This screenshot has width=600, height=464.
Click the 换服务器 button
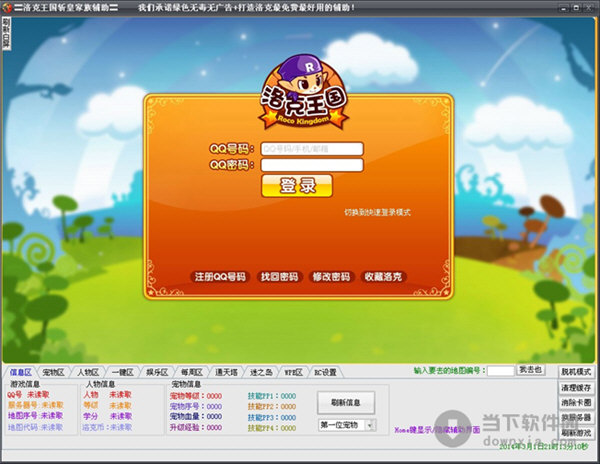tap(576, 418)
